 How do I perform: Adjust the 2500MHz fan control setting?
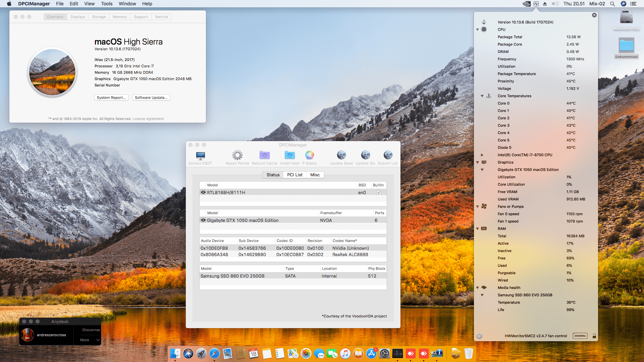(580, 336)
